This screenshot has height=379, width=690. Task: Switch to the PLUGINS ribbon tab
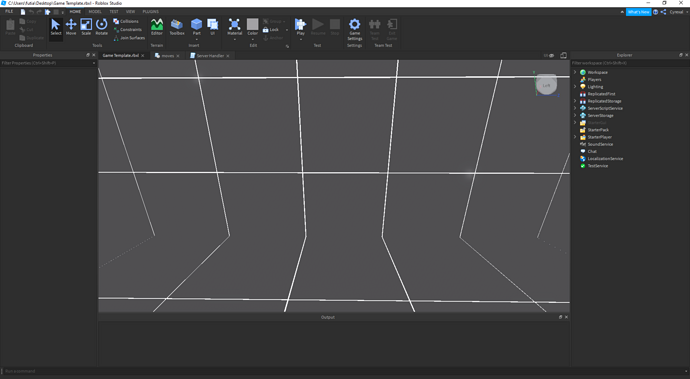[150, 11]
